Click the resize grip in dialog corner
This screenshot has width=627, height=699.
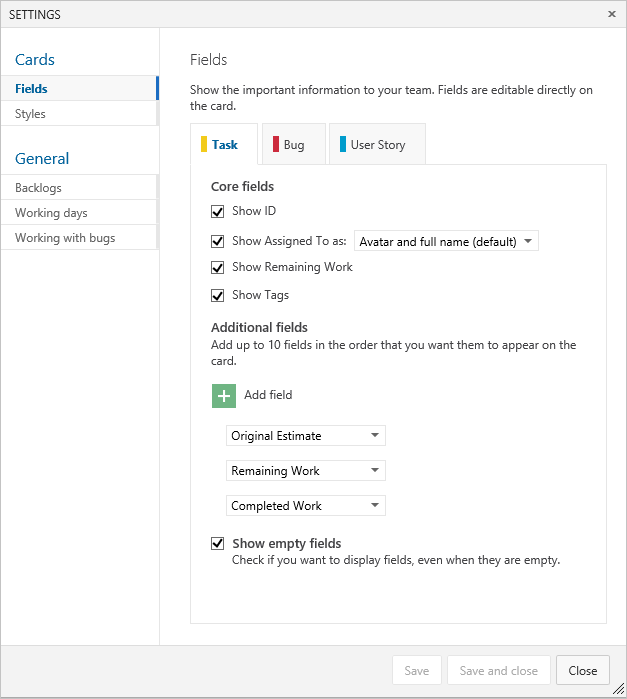619,688
